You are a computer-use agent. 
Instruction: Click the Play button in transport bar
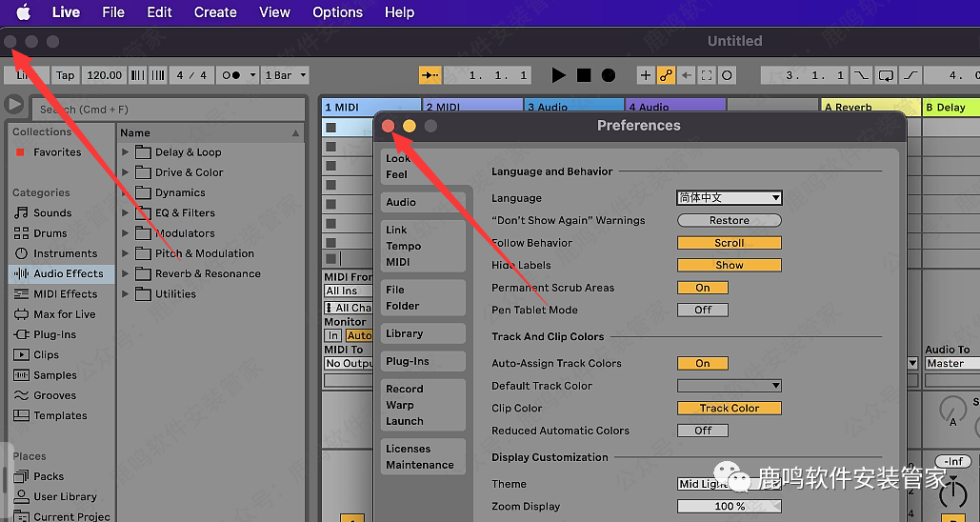point(559,75)
